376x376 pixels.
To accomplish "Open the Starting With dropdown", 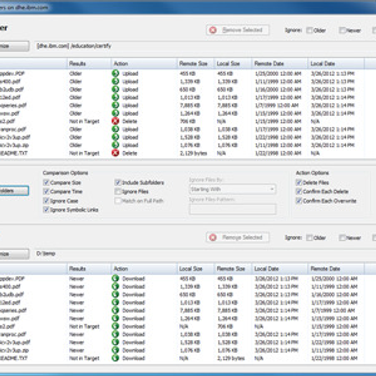I will point(232,189).
